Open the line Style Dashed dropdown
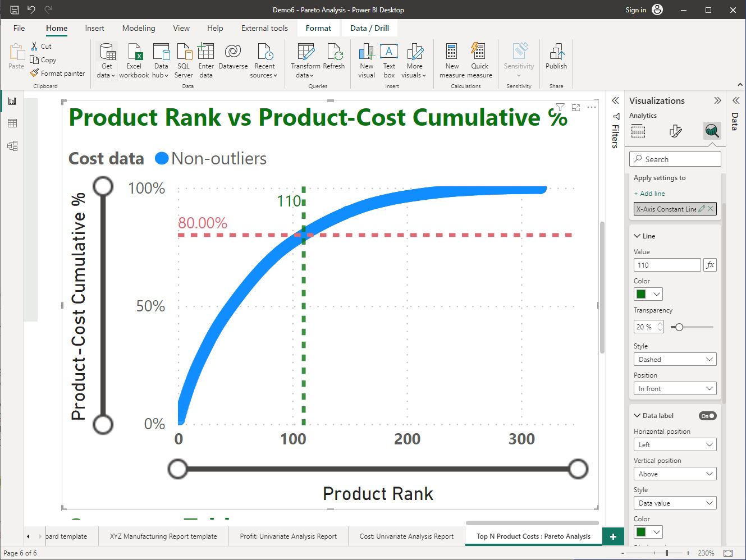 coord(675,360)
